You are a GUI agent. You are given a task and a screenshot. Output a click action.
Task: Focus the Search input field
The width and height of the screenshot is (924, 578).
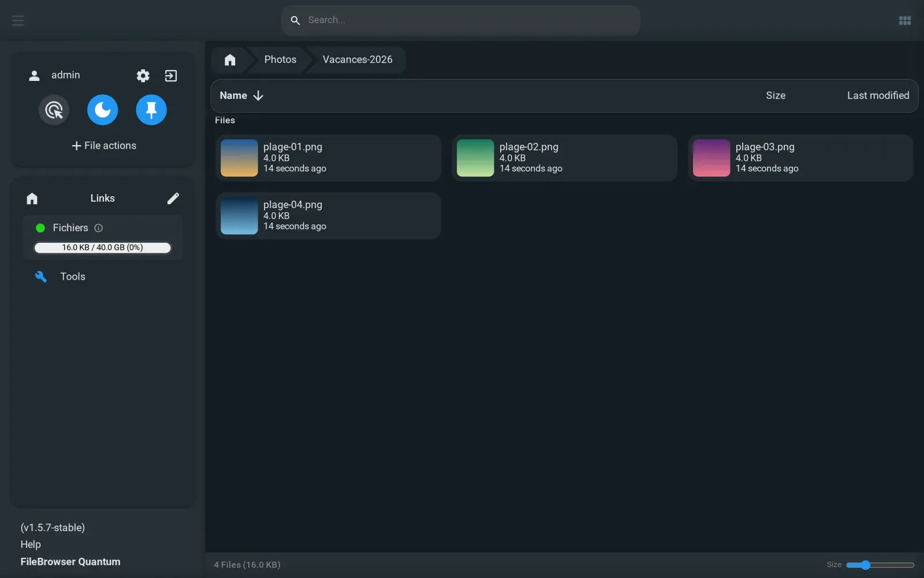[460, 20]
